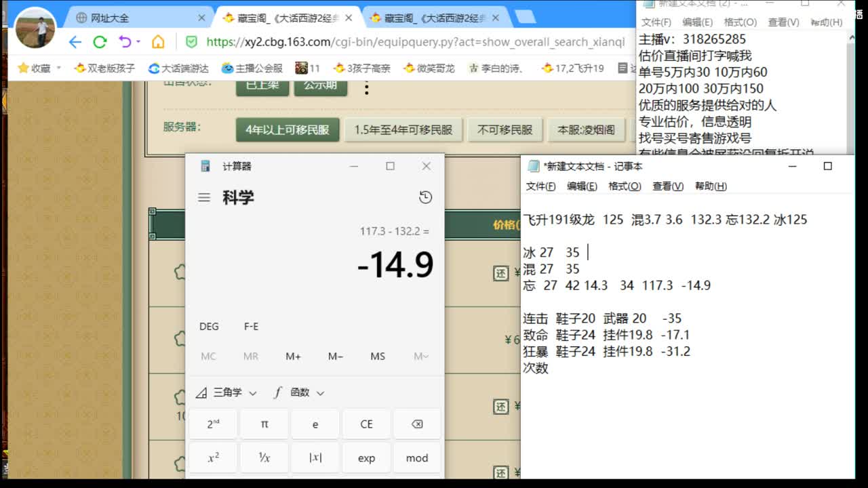
Task: Click the CE clear entry key
Action: pos(366,424)
